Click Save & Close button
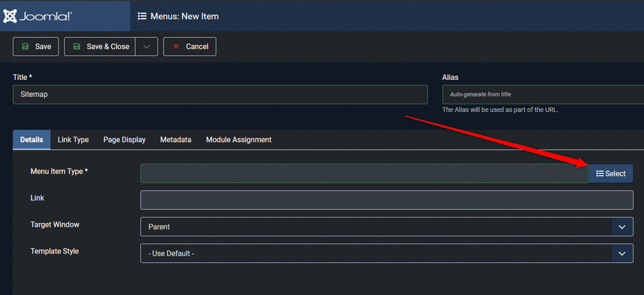The width and height of the screenshot is (644, 295). (100, 46)
